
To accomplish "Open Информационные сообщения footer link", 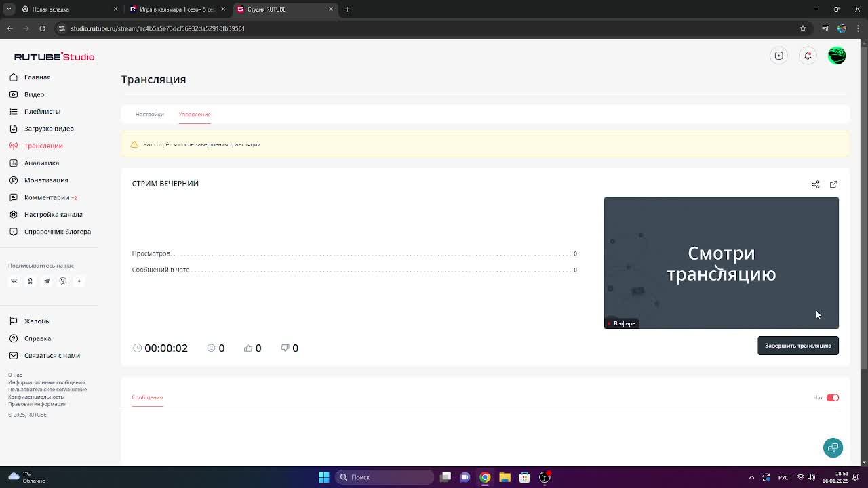I will (46, 382).
